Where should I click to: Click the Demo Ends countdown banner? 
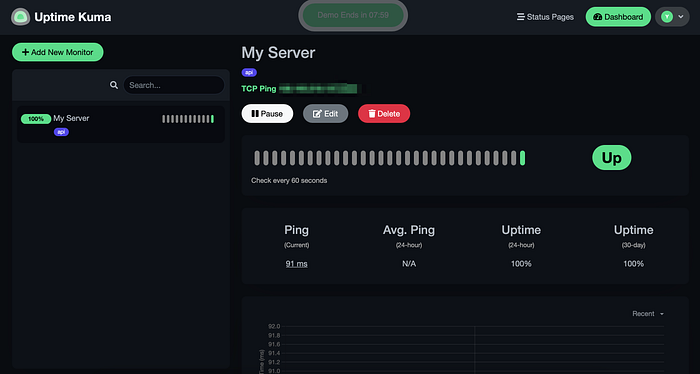tap(353, 15)
